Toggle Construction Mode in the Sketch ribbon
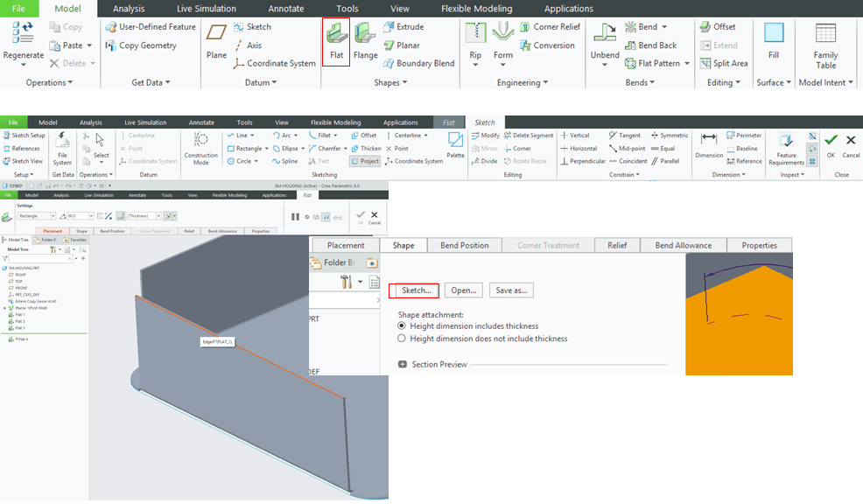 point(200,147)
